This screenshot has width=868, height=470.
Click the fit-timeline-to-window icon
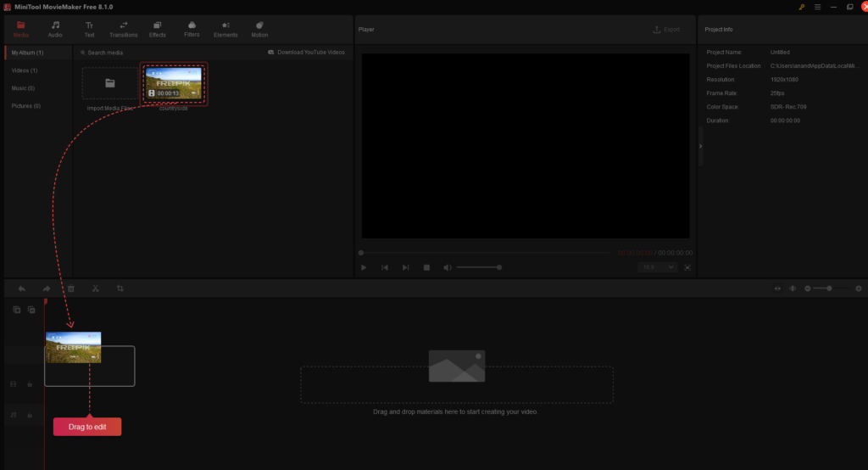coord(778,288)
